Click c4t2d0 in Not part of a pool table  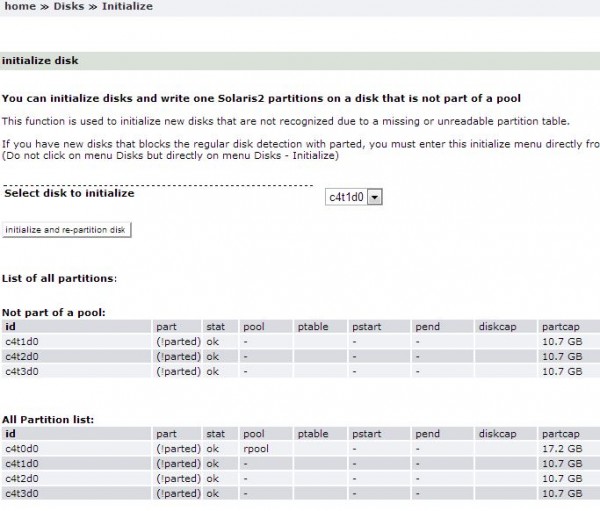pos(22,356)
